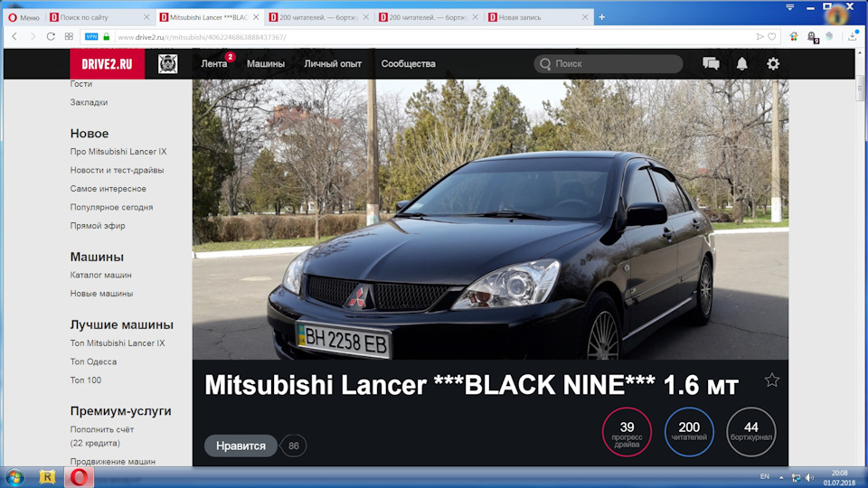868x488 pixels.
Task: Close the Поиск по сайту tab
Action: [146, 18]
